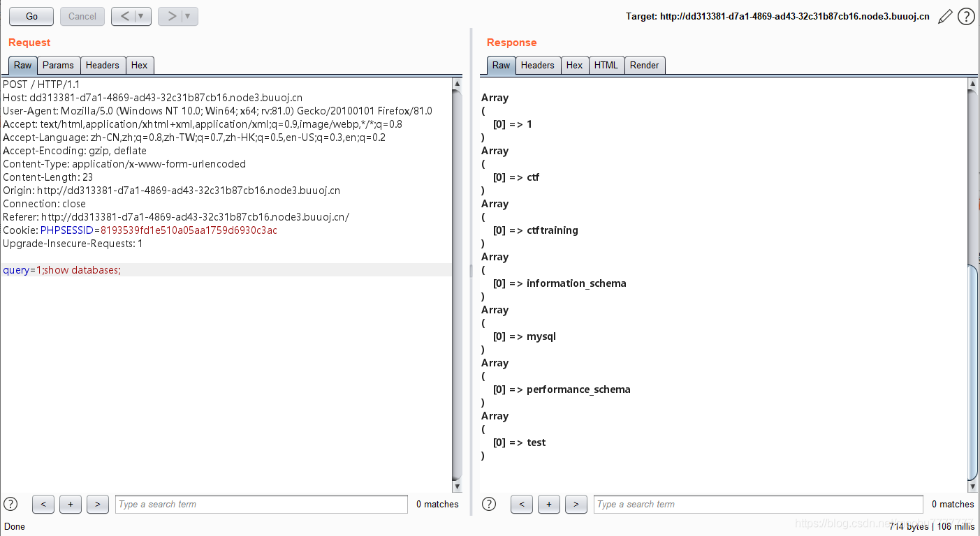Click the Accept-Encoding header line
The image size is (980, 536).
tap(75, 151)
